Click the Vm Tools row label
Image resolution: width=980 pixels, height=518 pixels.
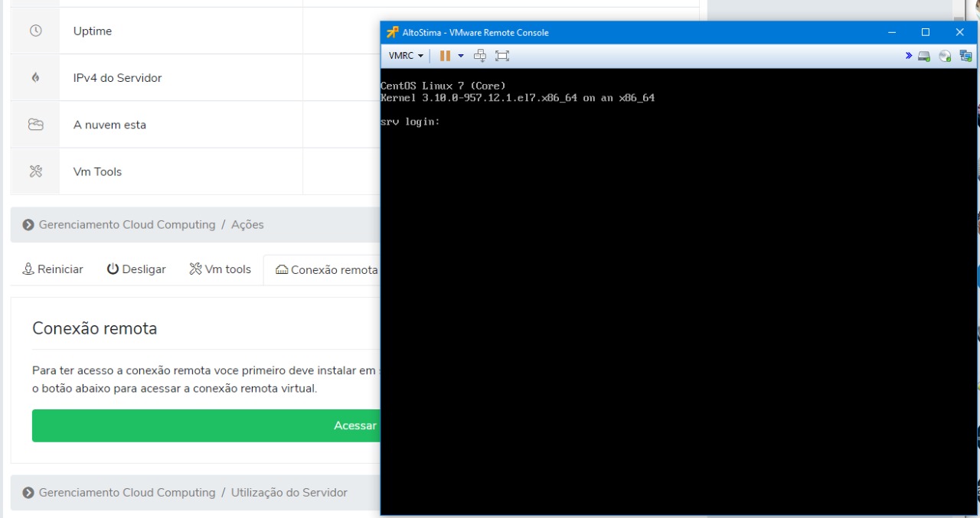97,171
